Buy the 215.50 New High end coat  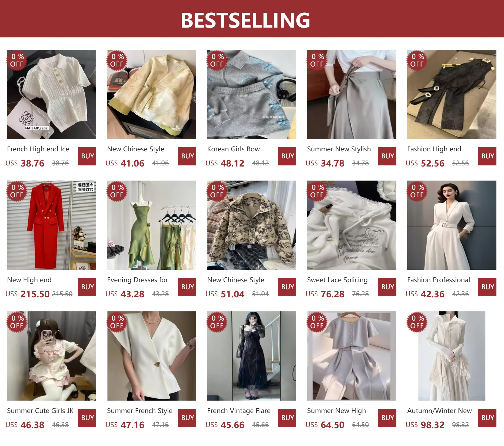pos(87,287)
